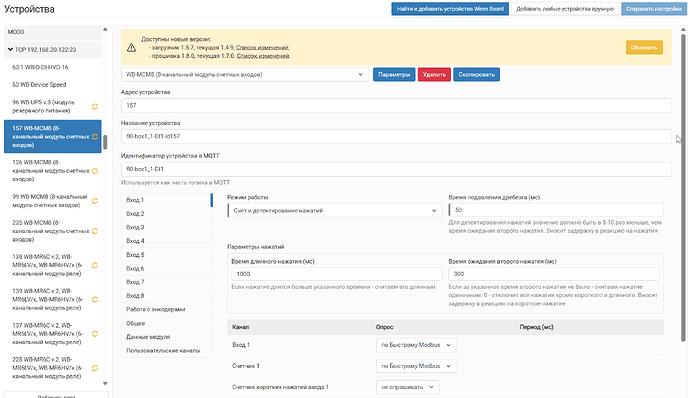690x398 pixels.
Task: Open the Счетчик 1 polling dropdown
Action: tap(416, 366)
